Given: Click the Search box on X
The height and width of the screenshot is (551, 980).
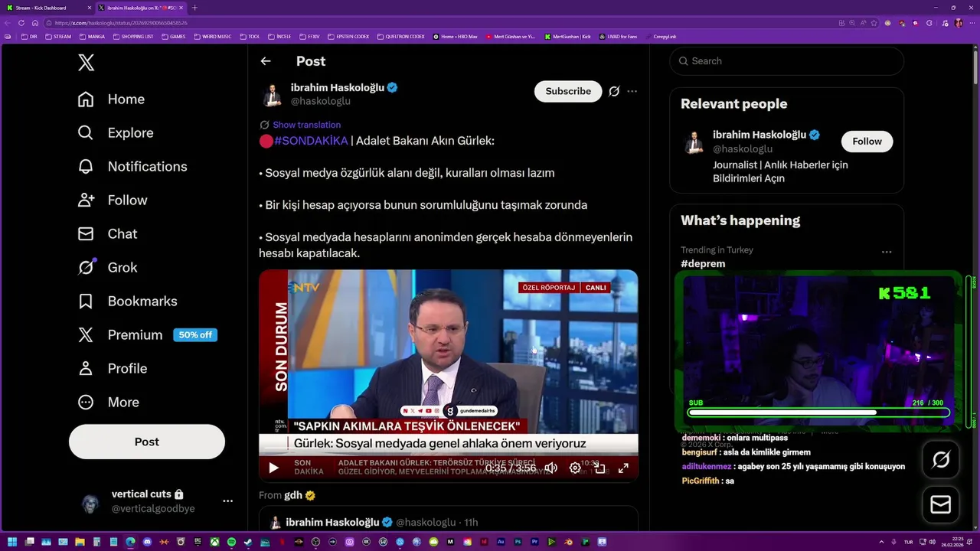Looking at the screenshot, I should [x=786, y=61].
